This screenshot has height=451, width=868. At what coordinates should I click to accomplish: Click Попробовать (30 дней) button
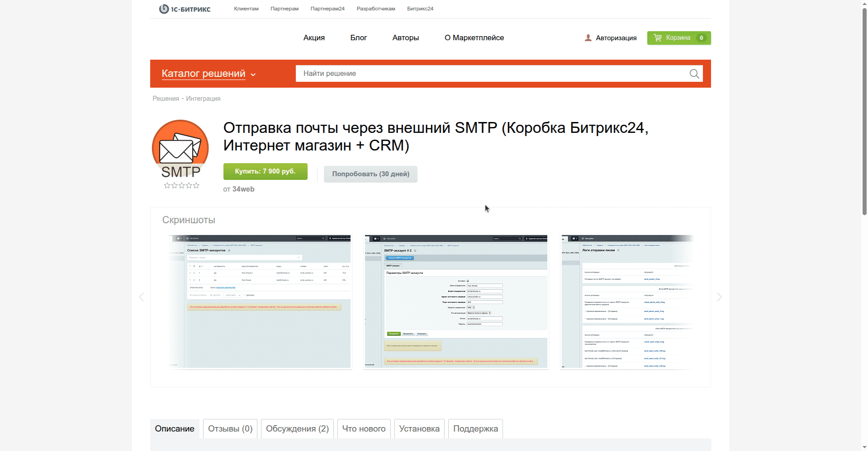(370, 174)
